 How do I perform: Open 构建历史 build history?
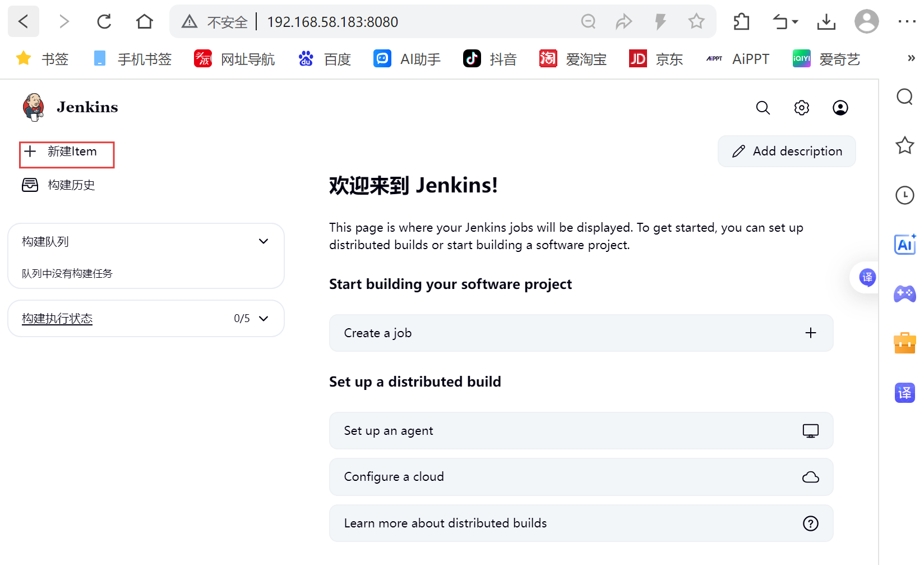pos(59,185)
